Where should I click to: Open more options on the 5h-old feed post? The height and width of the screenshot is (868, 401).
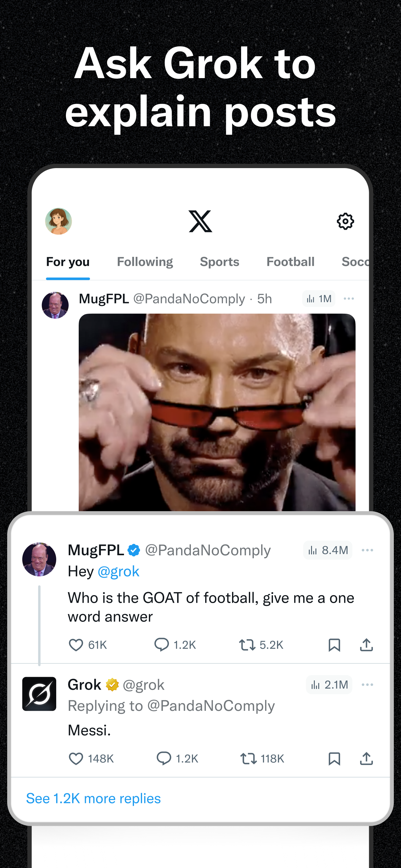[x=349, y=299]
